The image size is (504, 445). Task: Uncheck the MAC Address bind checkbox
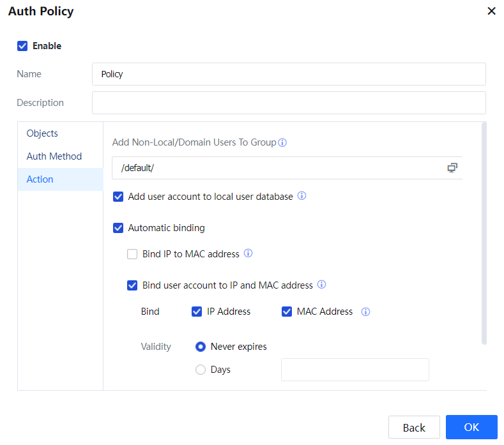tap(287, 312)
